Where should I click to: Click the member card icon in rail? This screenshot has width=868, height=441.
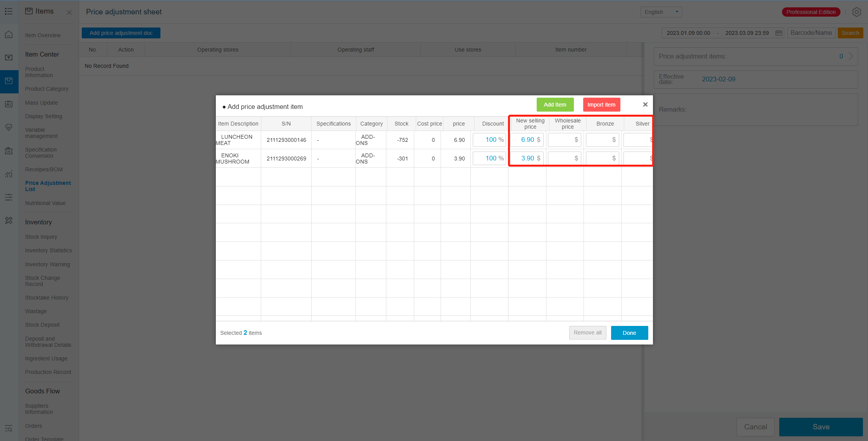click(x=9, y=104)
